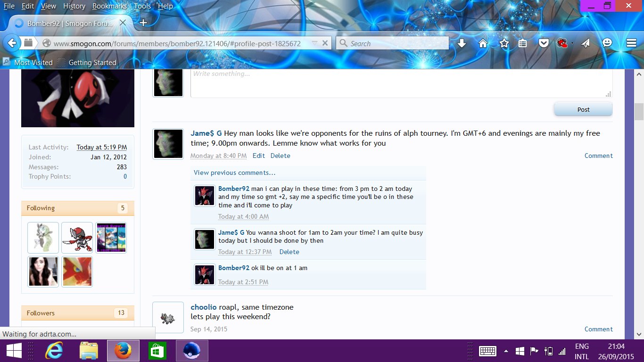
Task: Open the woman photo avatar in Following
Action: (43, 271)
